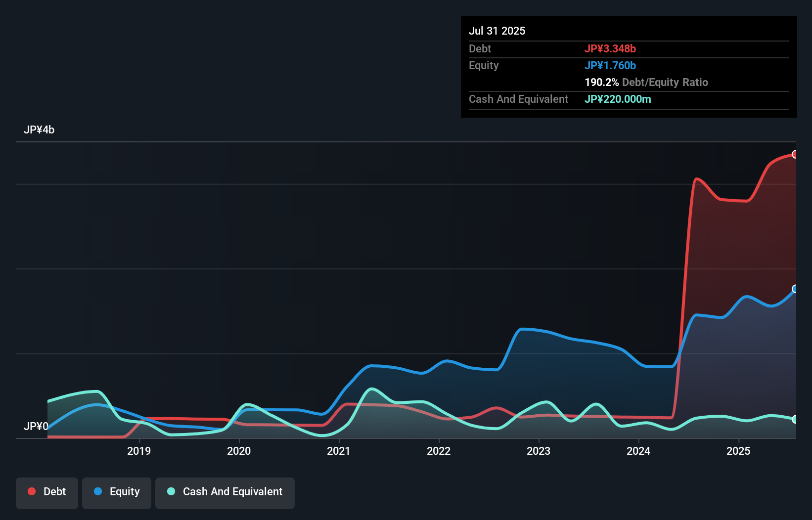This screenshot has height=520, width=812.
Task: Click the JP¥0 baseline label
Action: pos(36,426)
